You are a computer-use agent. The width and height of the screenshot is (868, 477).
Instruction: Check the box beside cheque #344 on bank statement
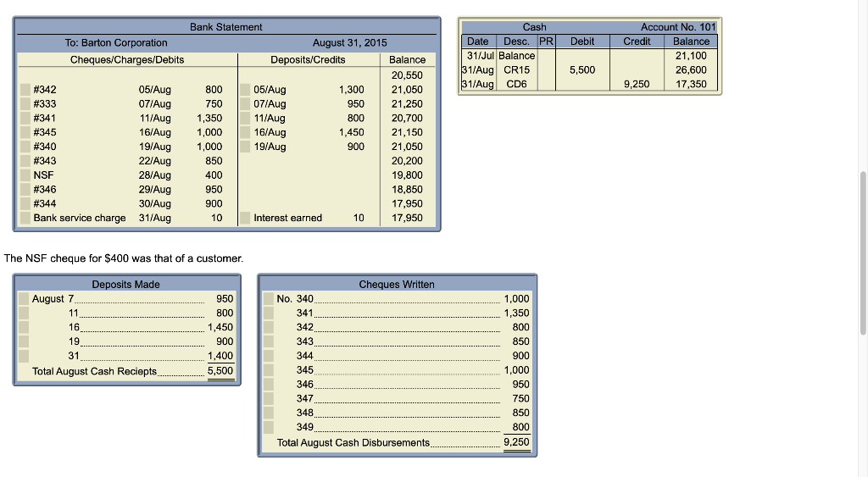click(25, 203)
